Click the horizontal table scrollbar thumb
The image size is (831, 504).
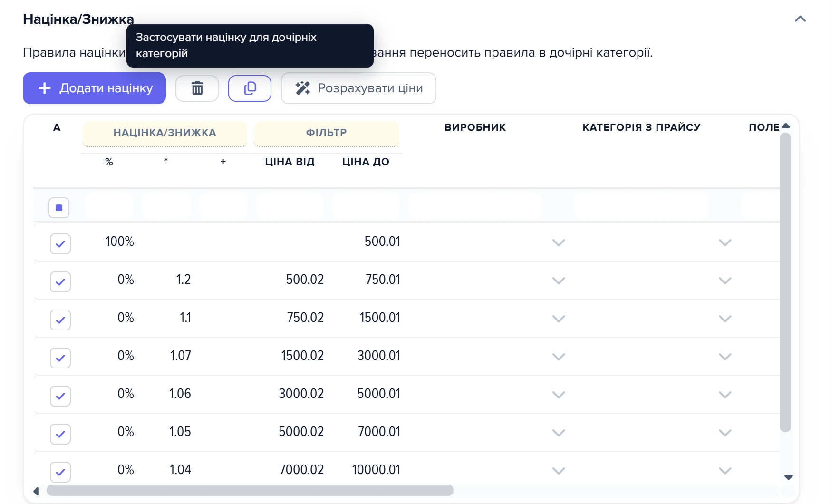250,490
